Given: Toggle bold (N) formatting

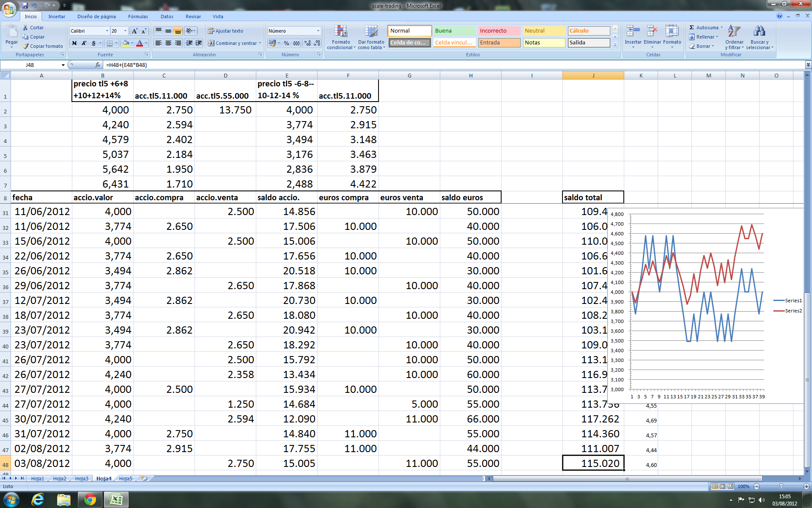Looking at the screenshot, I should 74,43.
